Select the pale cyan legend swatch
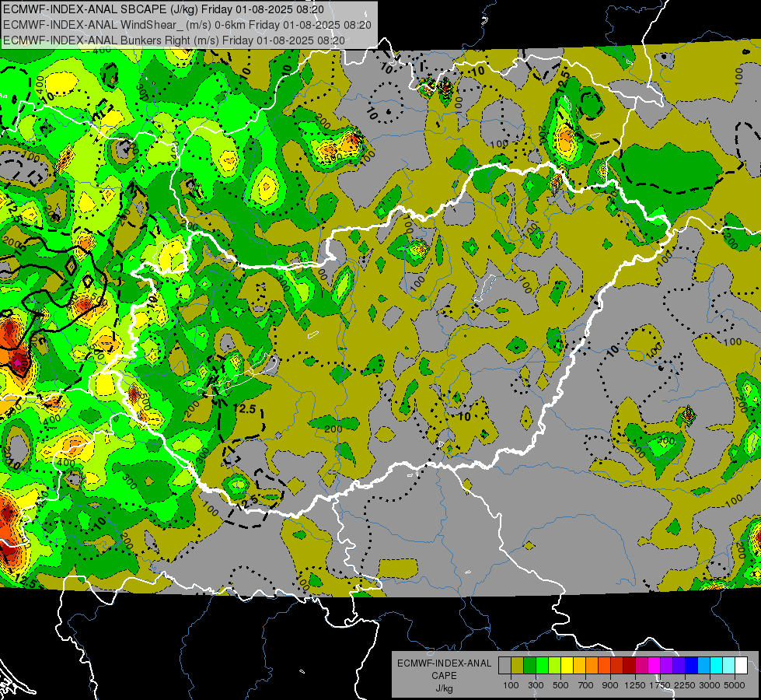This screenshot has height=700, width=761. 728,665
